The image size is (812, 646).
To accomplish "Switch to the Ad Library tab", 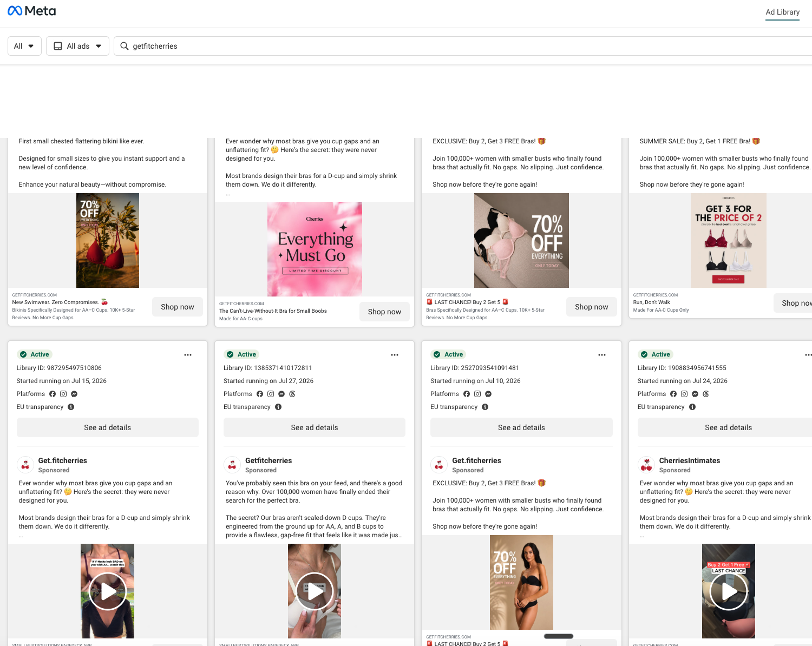I will pyautogui.click(x=782, y=12).
